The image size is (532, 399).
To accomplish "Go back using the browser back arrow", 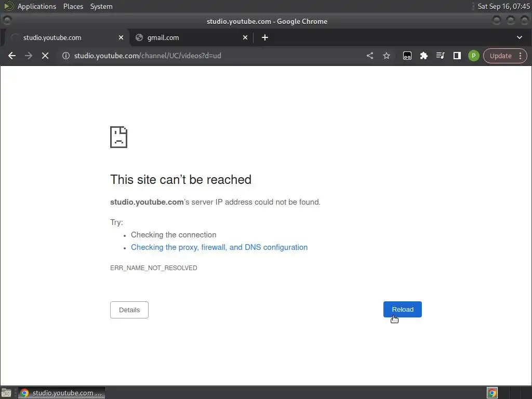I will click(x=12, y=56).
